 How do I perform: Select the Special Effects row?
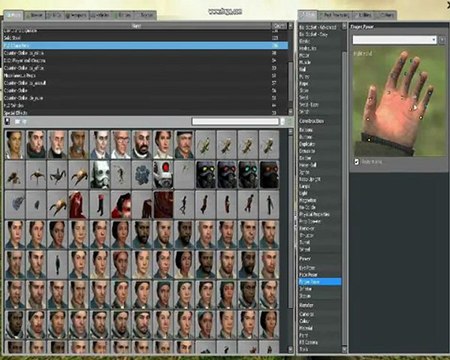tap(146, 113)
